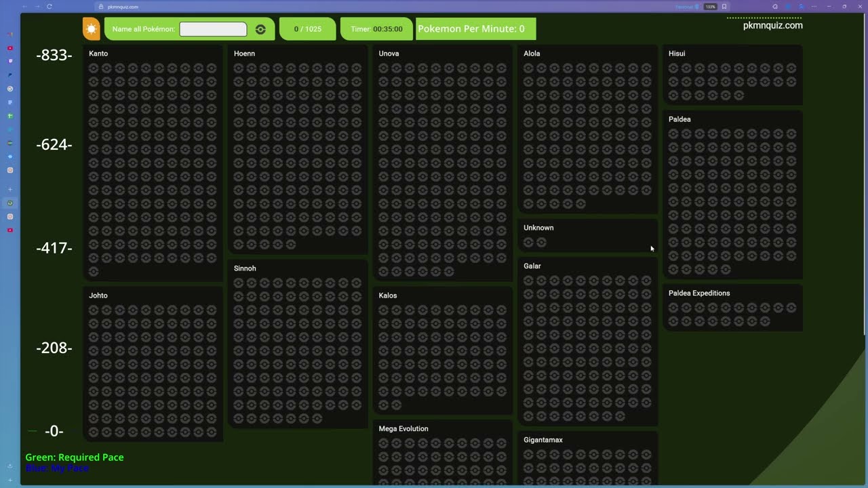Click the first Poké Ball slot in Gigantamax
The width and height of the screenshot is (868, 488).
click(528, 455)
